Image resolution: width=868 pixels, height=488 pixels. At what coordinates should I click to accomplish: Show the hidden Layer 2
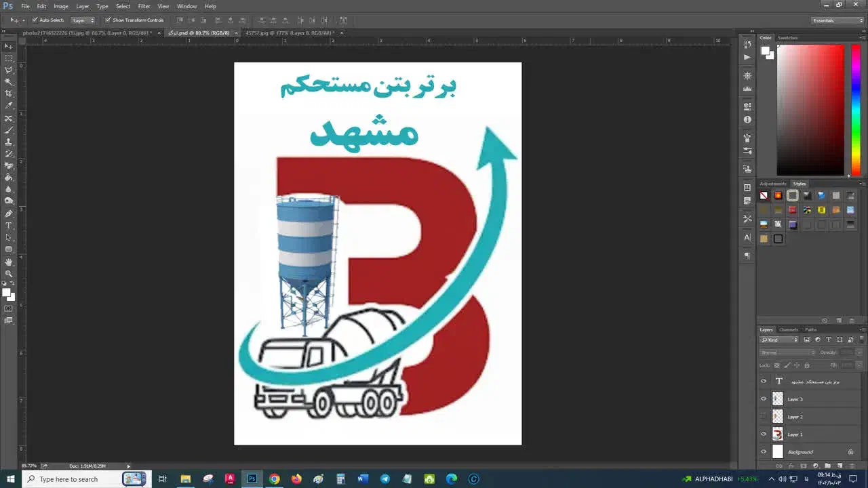click(764, 417)
